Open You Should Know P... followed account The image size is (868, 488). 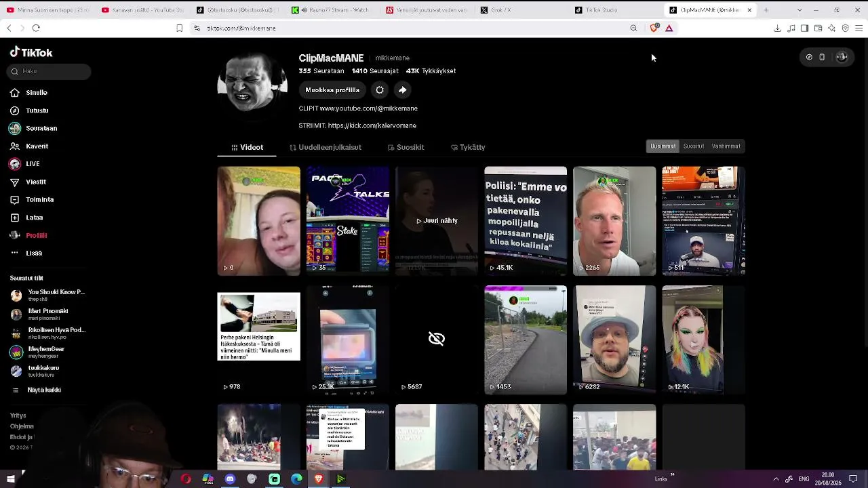click(47, 296)
